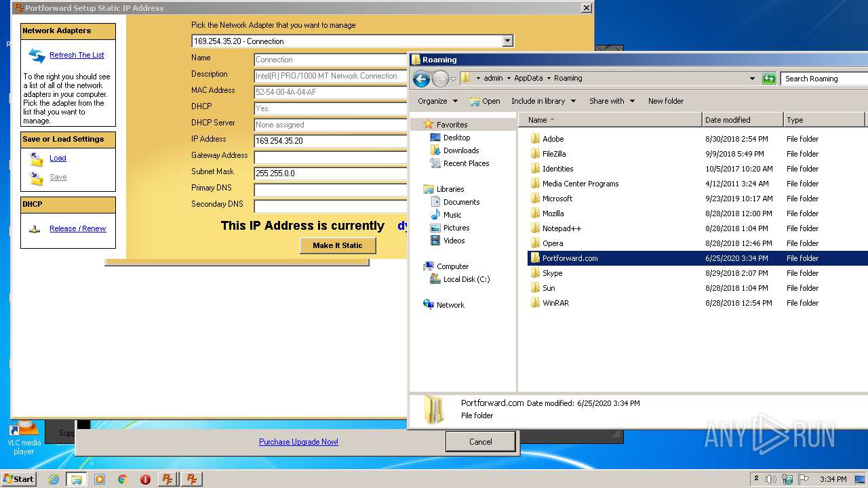Click New folder in Explorer toolbar
Viewport: 868px width, 488px height.
(666, 101)
